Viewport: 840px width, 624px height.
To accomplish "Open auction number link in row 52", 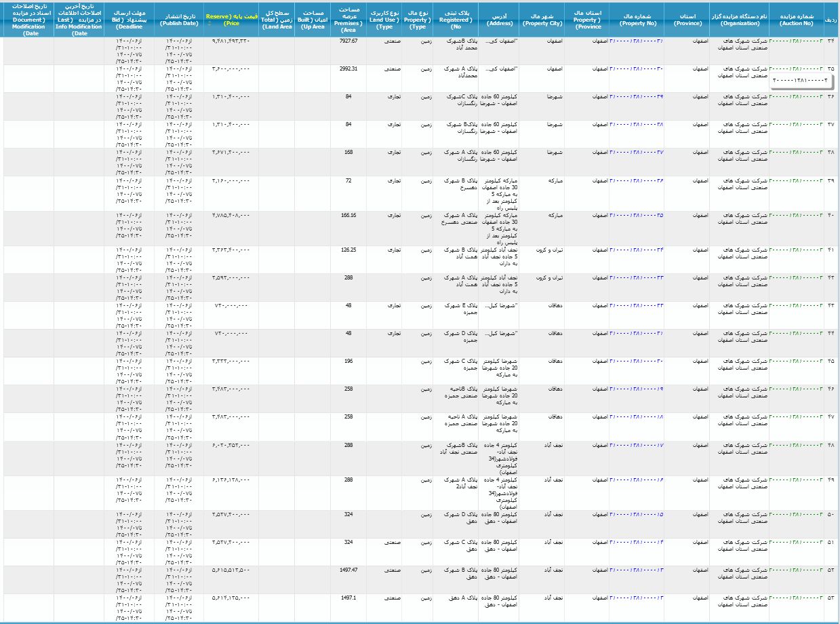I will [x=796, y=570].
